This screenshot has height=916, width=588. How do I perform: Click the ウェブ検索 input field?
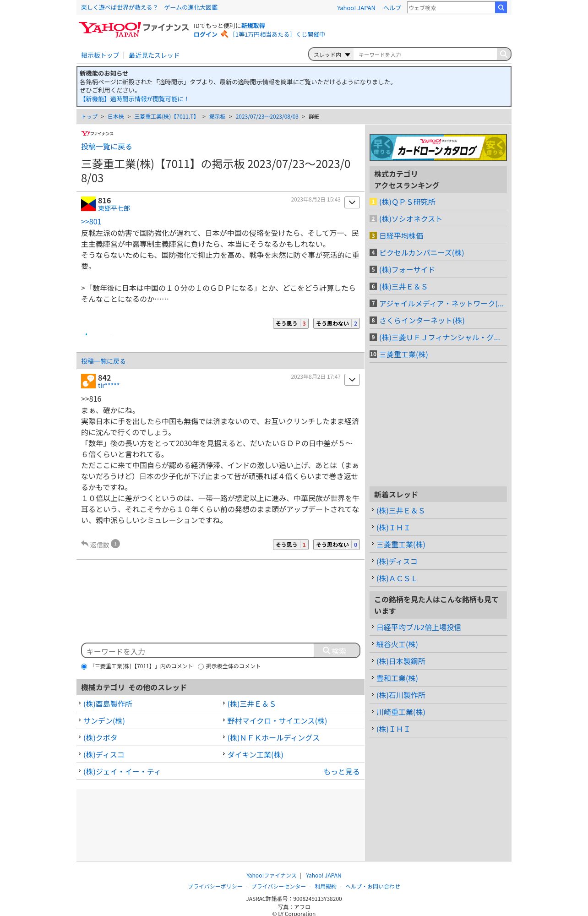coord(451,7)
